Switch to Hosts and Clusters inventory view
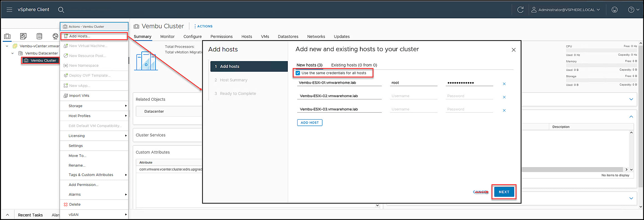Viewport: 644px width, 220px height. pos(7,36)
